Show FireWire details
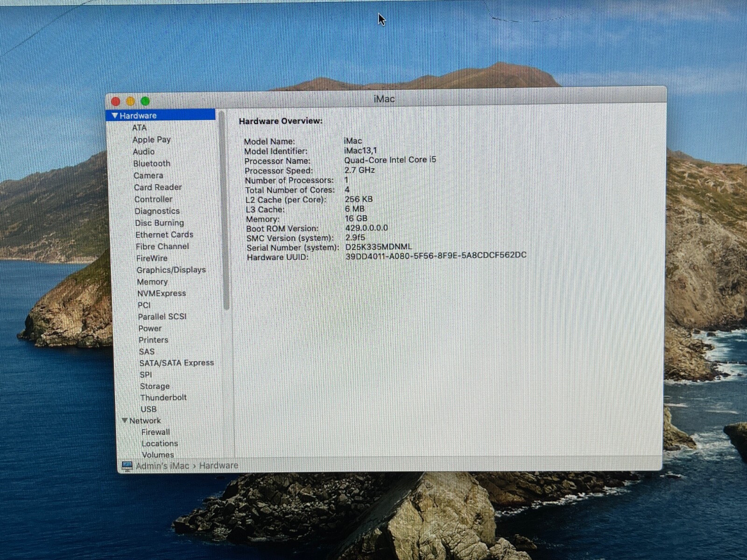The width and height of the screenshot is (747, 560). [x=152, y=258]
